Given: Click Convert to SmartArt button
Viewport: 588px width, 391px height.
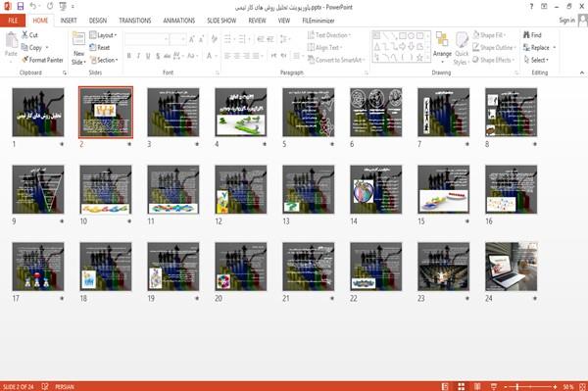Looking at the screenshot, I should 336,60.
